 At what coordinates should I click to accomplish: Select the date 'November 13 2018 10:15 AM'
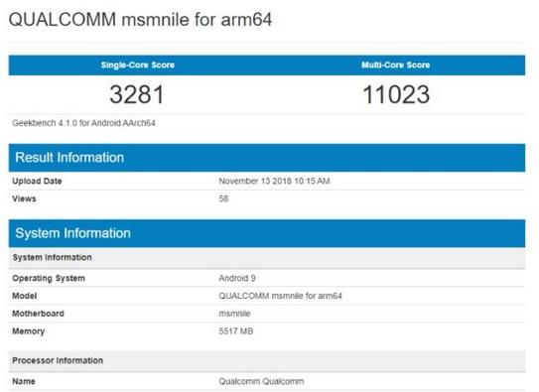pos(274,181)
